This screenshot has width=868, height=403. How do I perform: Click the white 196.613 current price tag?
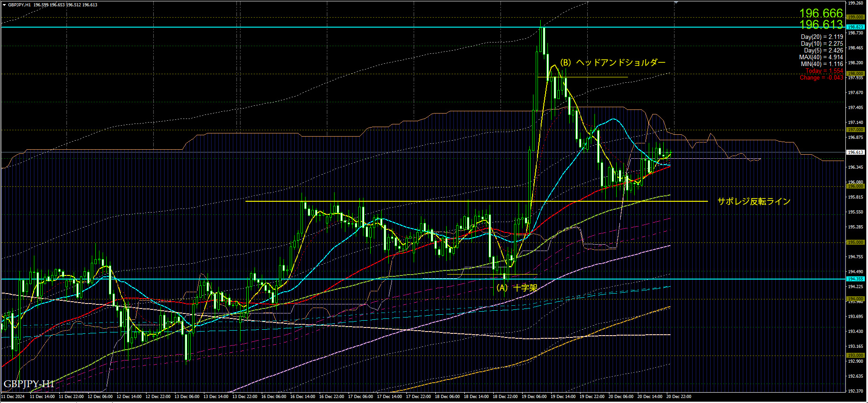pos(855,152)
